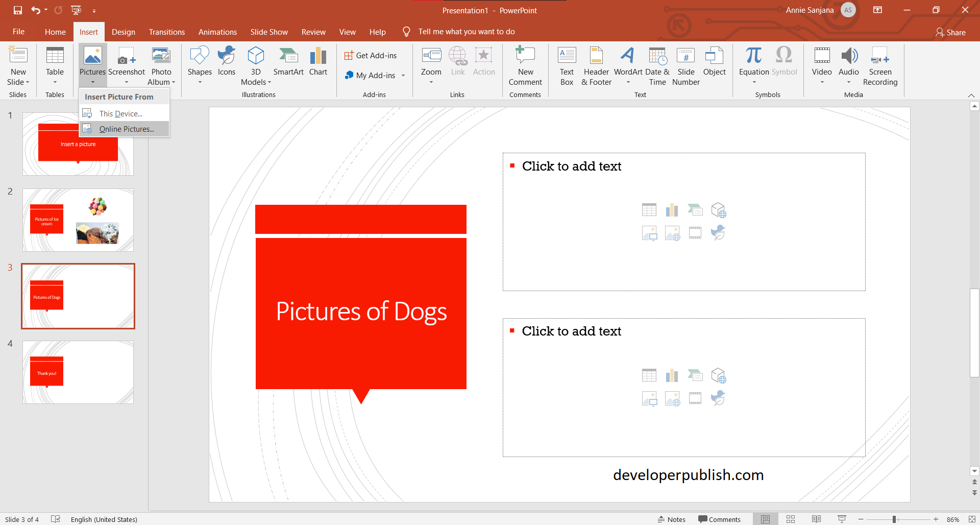Insert a Text Box
Image resolution: width=980 pixels, height=525 pixels.
567,66
